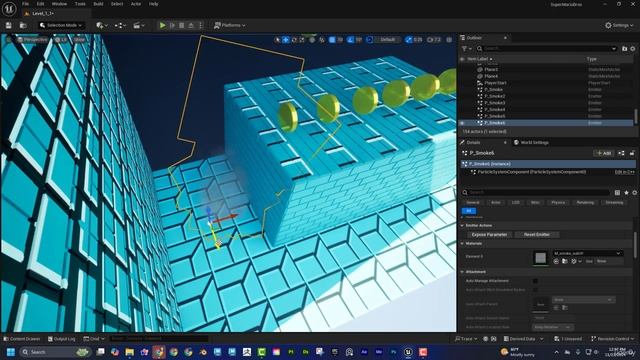Toggle surface snapping icon in viewport
The image size is (640, 360).
(322, 40)
